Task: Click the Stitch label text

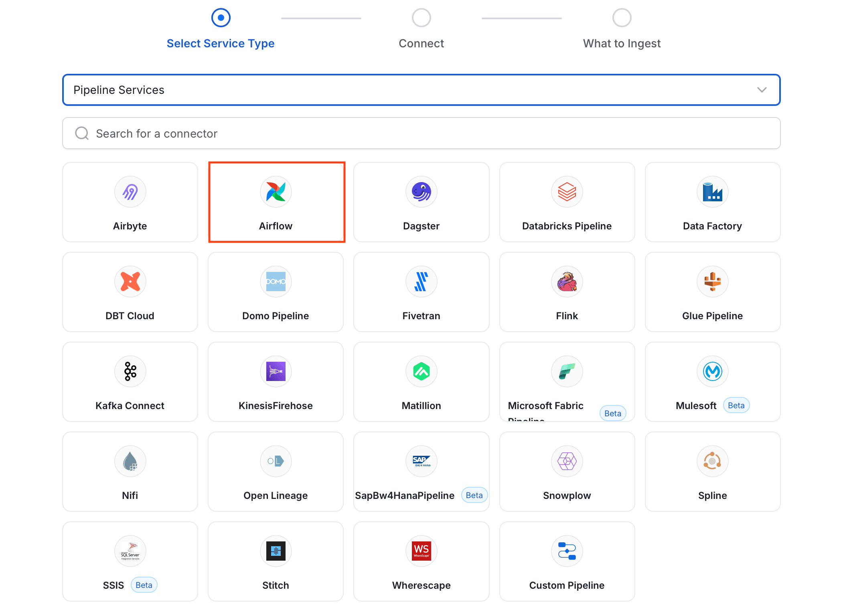Action: coord(276,586)
